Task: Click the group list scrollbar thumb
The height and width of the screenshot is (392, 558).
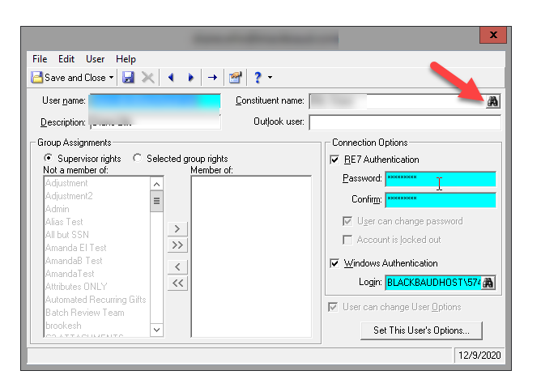Action: [156, 201]
